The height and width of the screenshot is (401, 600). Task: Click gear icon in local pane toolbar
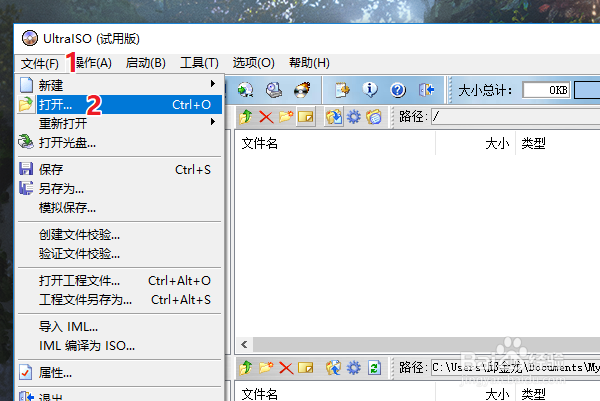coord(354,368)
